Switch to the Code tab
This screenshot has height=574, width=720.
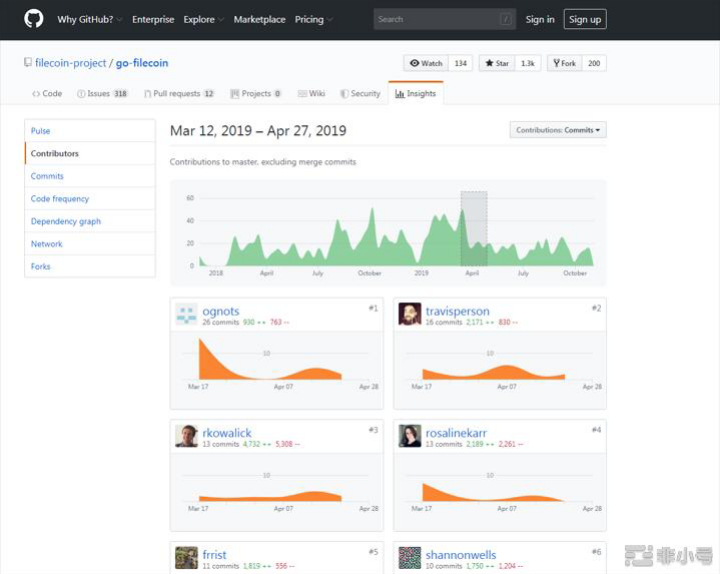(x=47, y=93)
